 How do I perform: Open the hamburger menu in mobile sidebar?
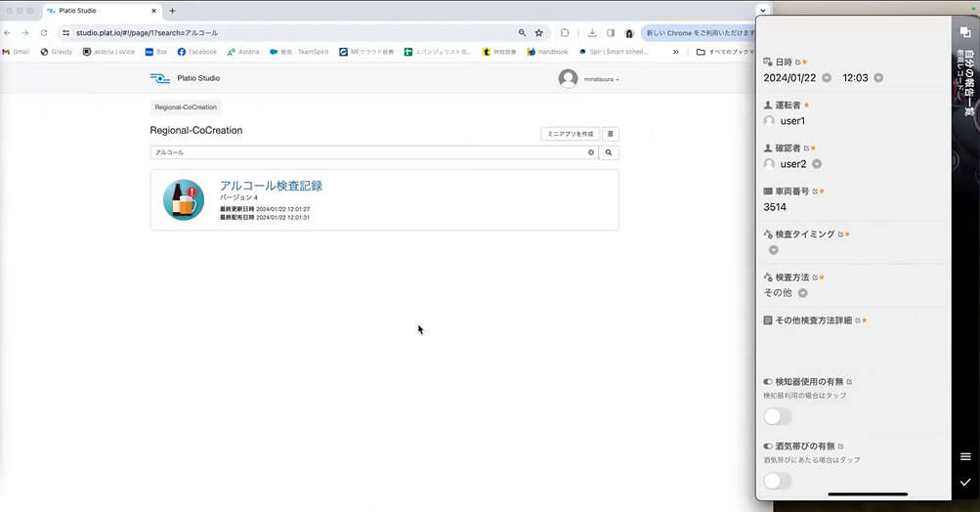click(x=965, y=456)
